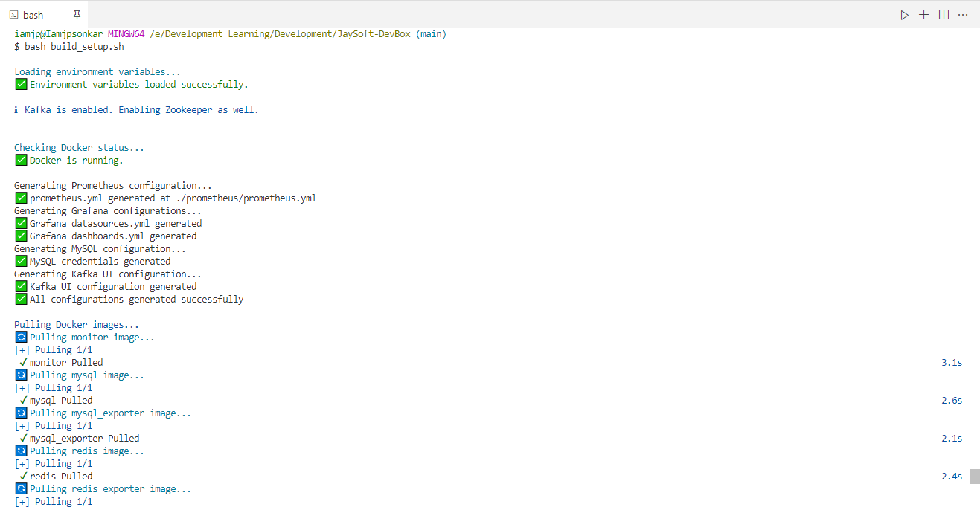
Task: Click 'Loading environment variables...' line
Action: tap(97, 72)
